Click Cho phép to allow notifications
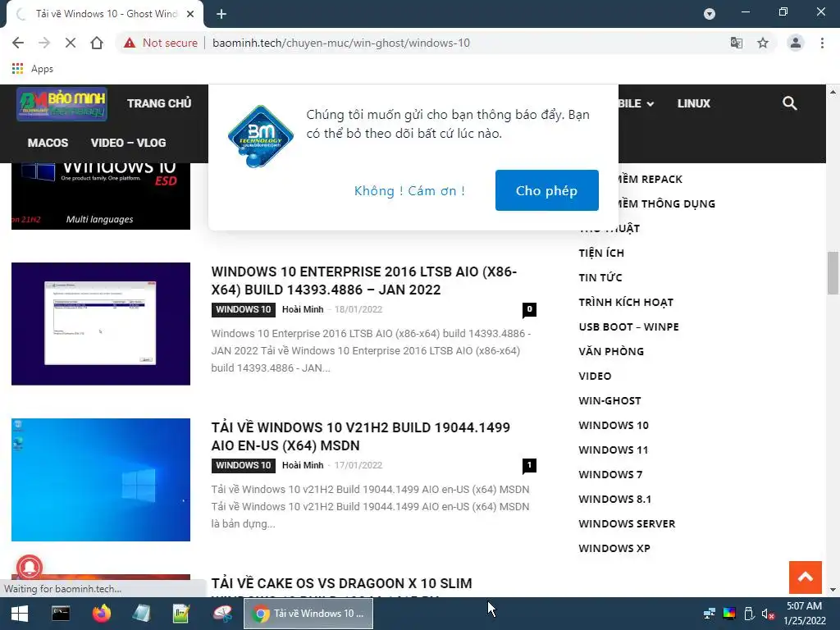 click(x=546, y=190)
